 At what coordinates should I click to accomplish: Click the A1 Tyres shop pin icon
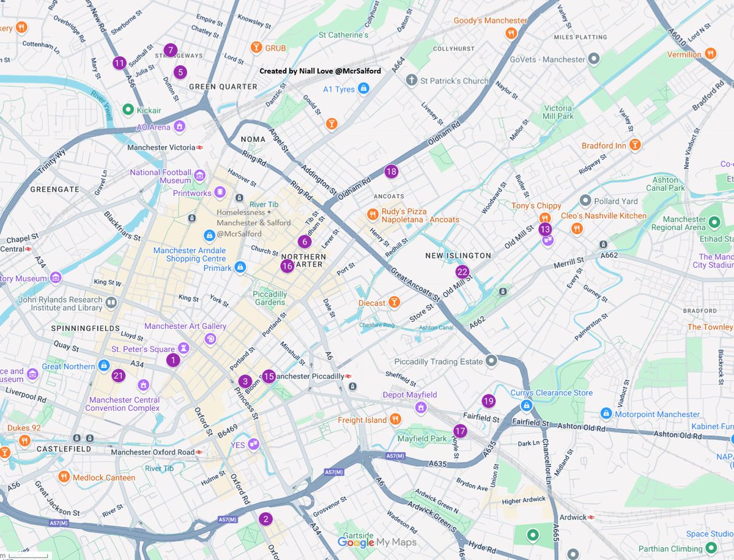click(x=364, y=89)
